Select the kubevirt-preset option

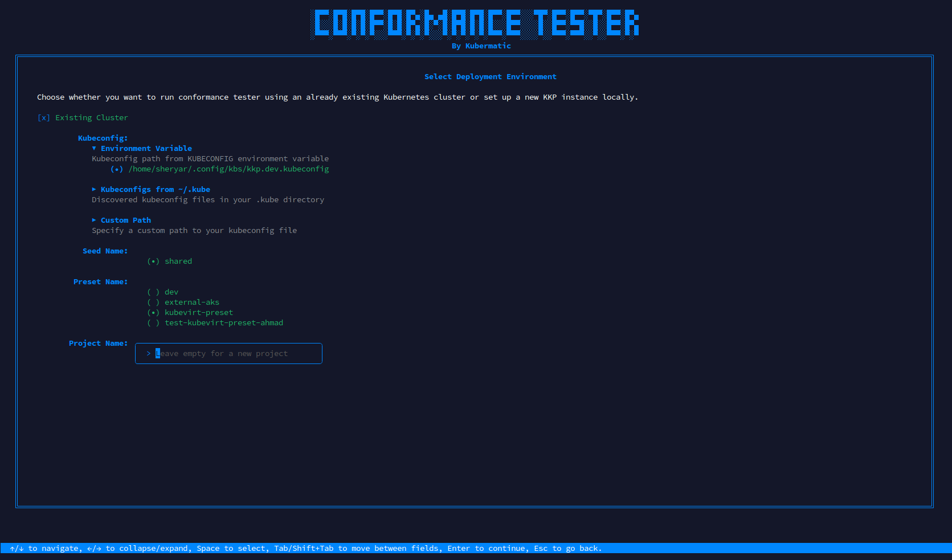point(153,313)
